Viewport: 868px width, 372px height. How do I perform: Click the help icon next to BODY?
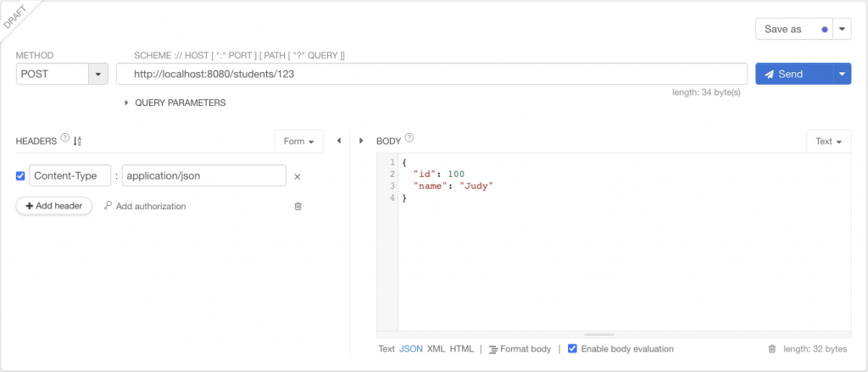pyautogui.click(x=409, y=140)
